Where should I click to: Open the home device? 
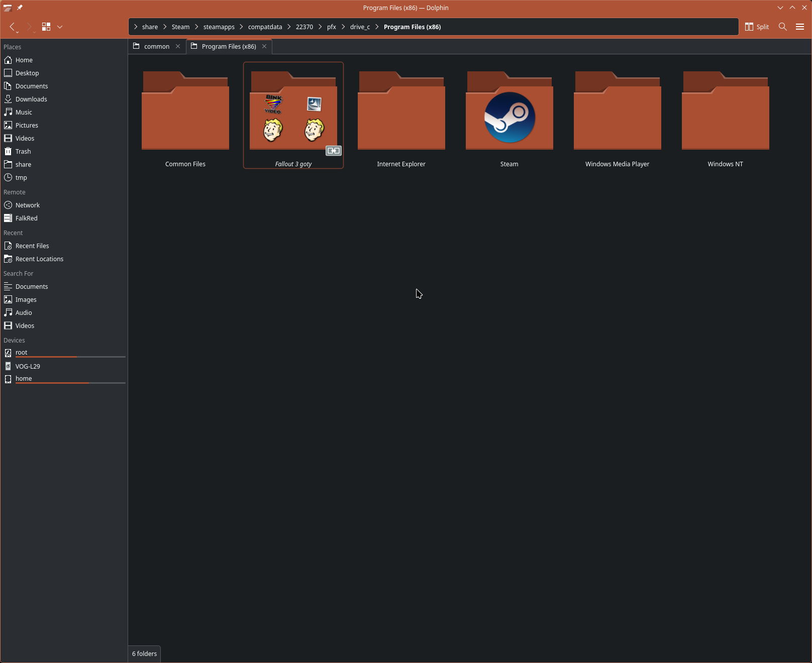(64, 379)
